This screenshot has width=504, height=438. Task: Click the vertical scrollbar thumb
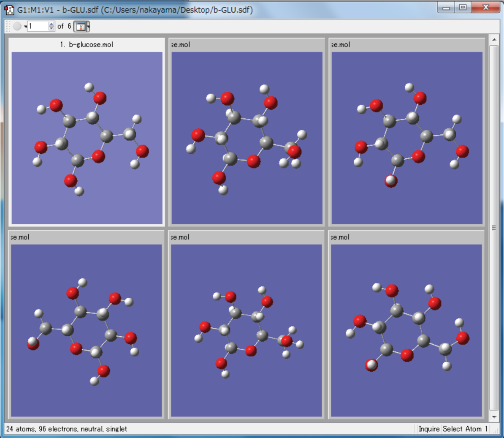click(494, 227)
